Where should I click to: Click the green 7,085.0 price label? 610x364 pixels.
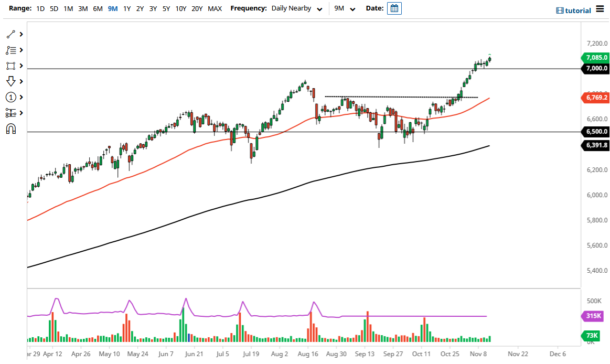595,58
